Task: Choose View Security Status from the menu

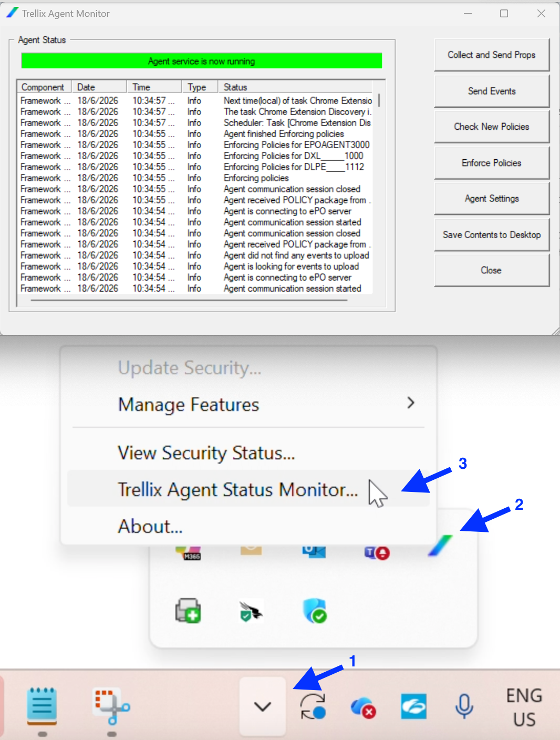Action: 248,453
